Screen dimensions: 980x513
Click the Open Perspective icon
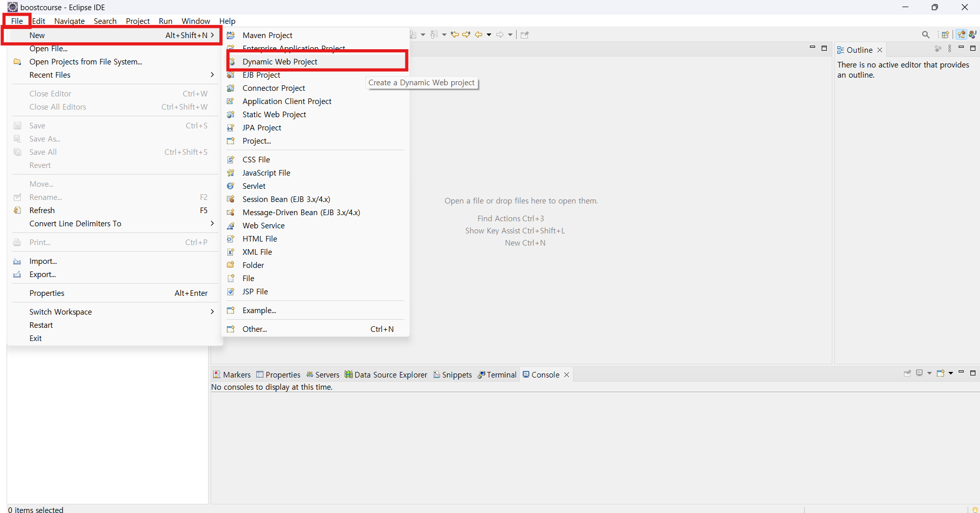tap(945, 35)
